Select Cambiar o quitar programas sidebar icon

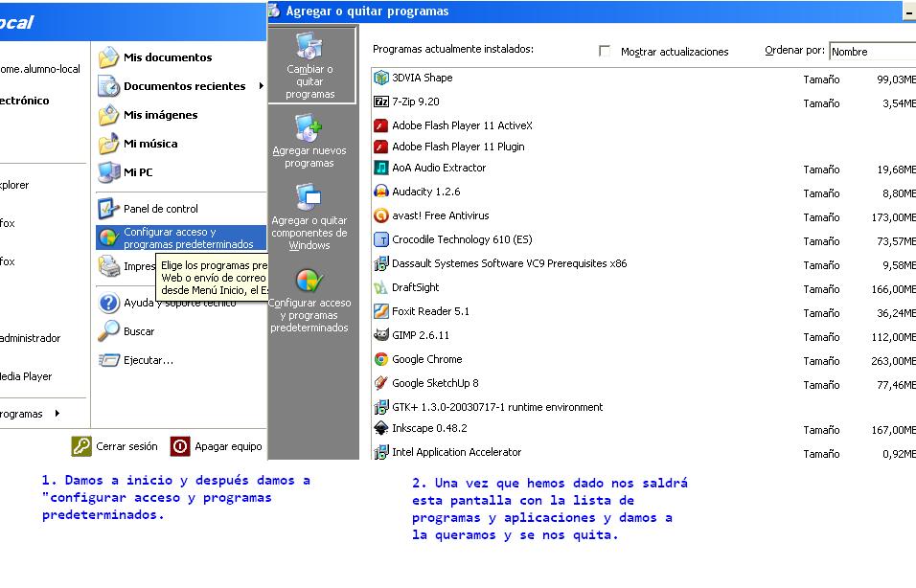tap(309, 46)
